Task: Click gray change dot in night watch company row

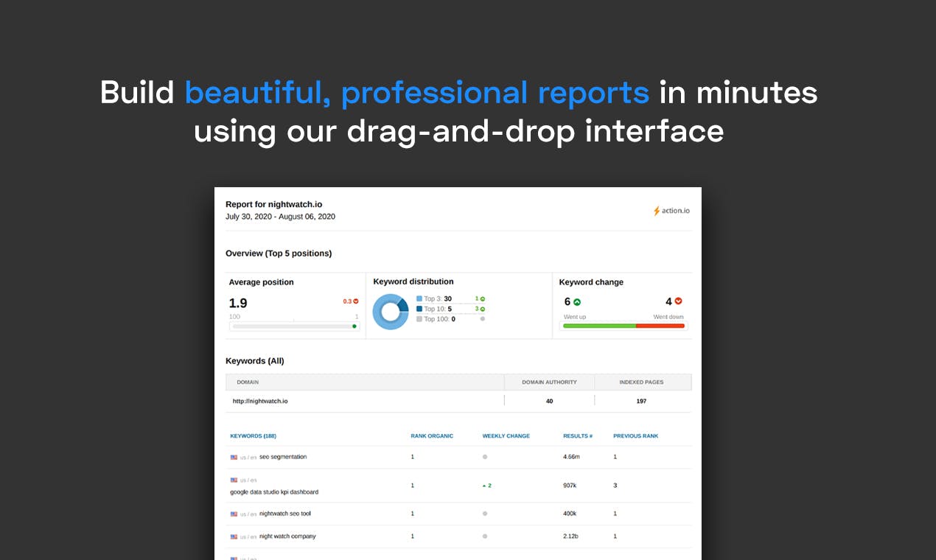Action: (485, 536)
